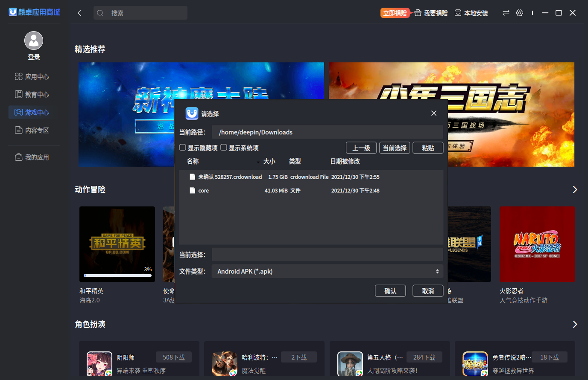Expand the action adventure (动作冒险) section arrow

click(x=574, y=189)
